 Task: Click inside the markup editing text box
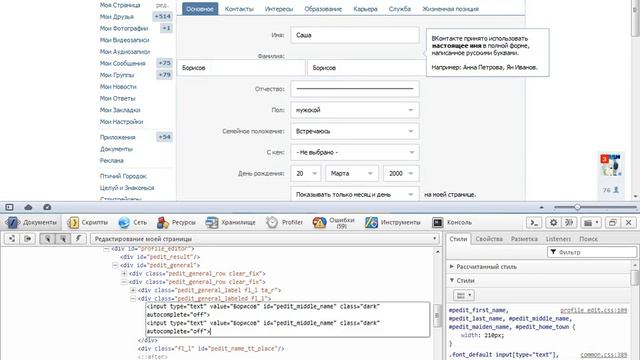(287, 319)
